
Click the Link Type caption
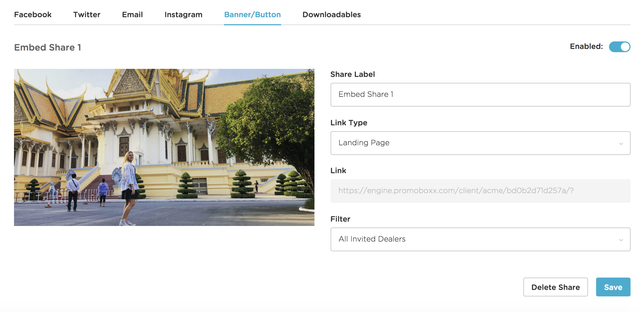click(349, 123)
